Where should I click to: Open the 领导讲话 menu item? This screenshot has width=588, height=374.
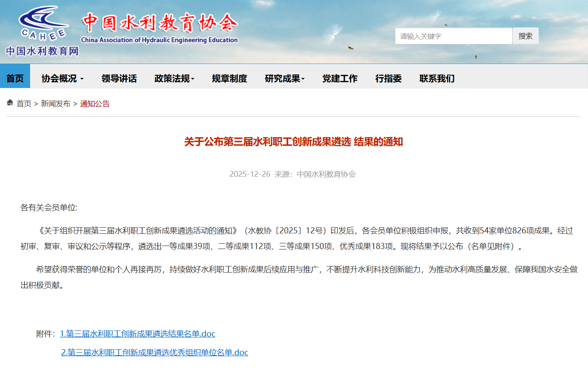pos(119,78)
